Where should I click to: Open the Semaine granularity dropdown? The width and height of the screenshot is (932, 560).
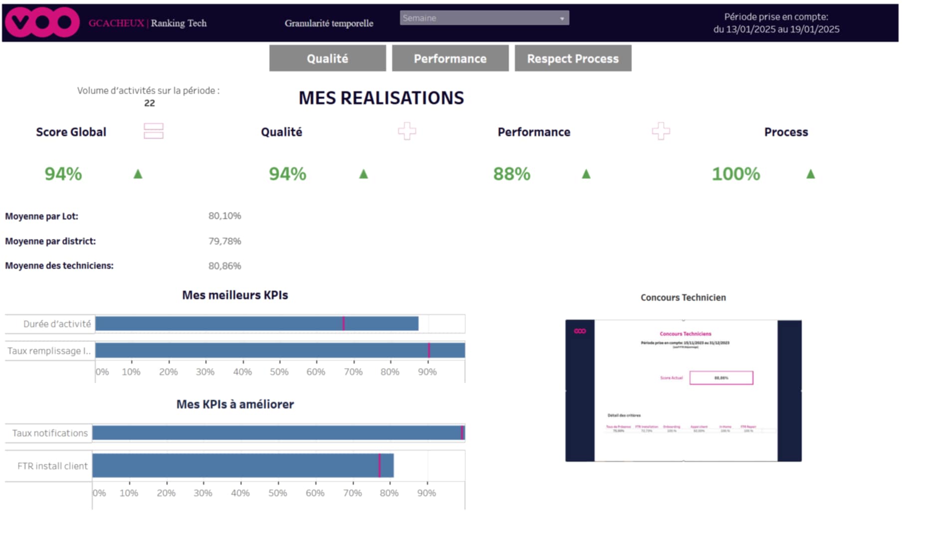(x=484, y=18)
